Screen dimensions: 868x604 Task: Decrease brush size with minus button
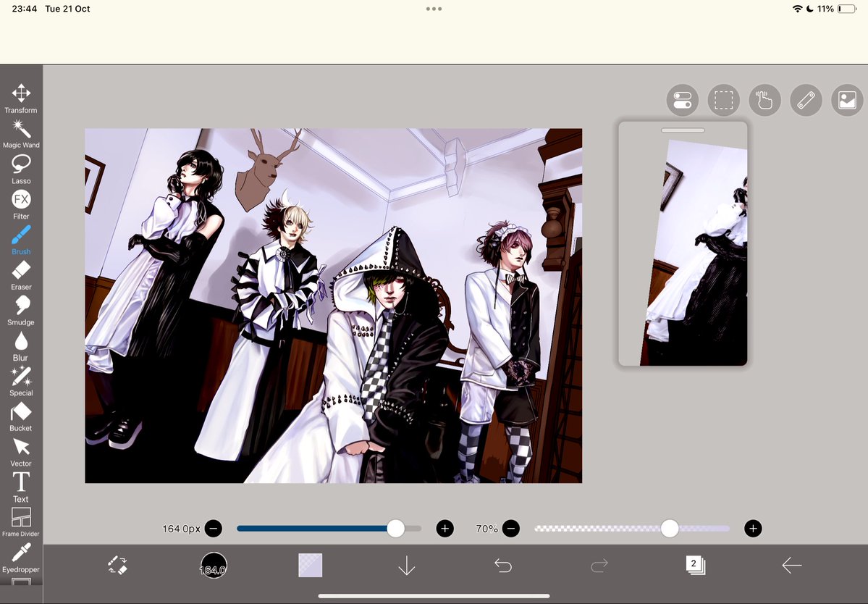click(x=213, y=529)
